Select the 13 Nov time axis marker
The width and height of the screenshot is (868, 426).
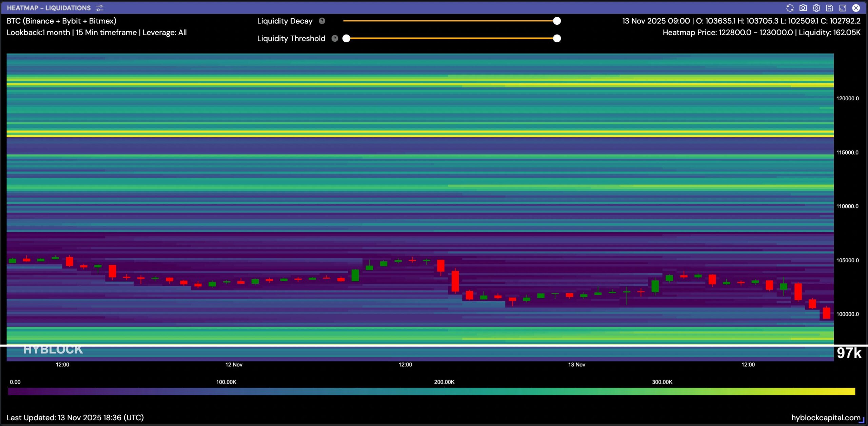click(576, 365)
